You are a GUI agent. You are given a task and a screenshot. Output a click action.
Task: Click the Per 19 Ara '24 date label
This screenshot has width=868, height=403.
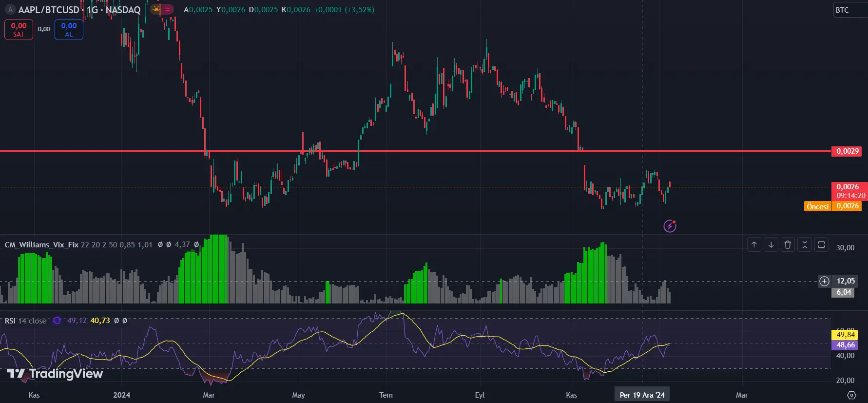point(642,395)
